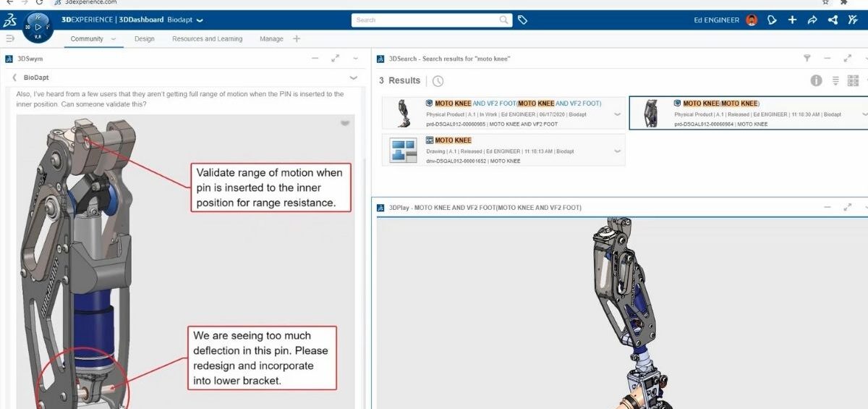
Task: Show information icon in search results
Action: [x=816, y=81]
